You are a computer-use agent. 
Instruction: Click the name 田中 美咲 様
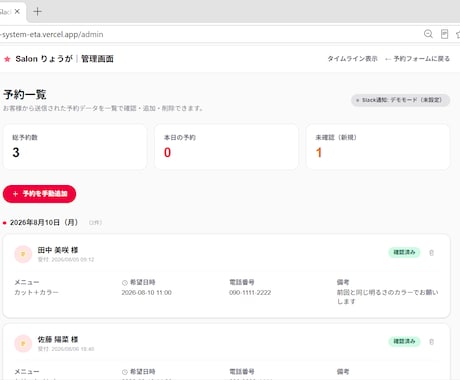coord(58,250)
